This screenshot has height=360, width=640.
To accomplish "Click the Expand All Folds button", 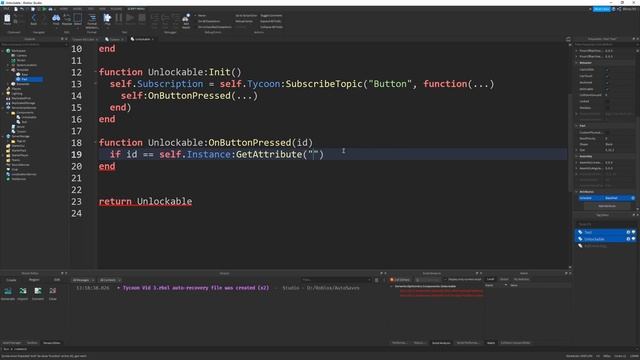I will 270,21.
